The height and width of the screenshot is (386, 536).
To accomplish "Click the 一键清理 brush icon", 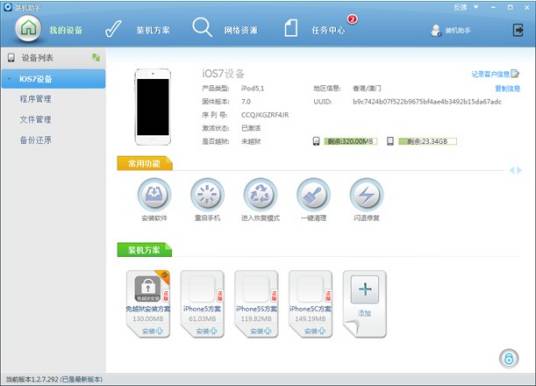I will [x=313, y=195].
